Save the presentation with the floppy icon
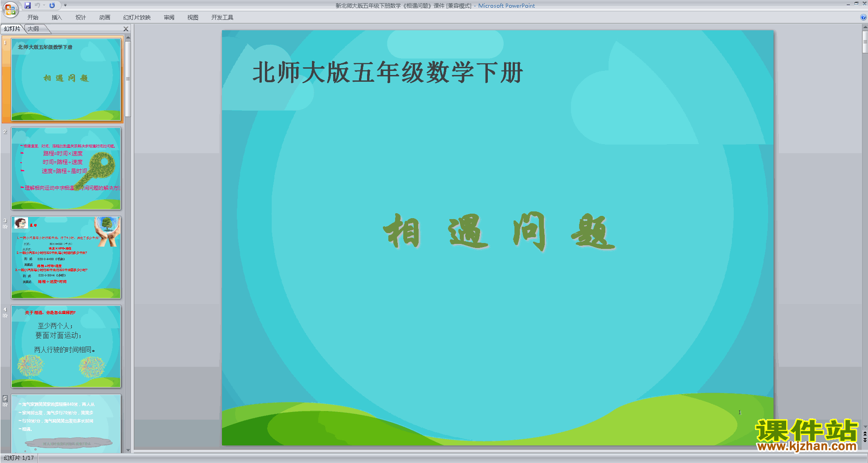The height and width of the screenshot is (463, 868). 28,5
